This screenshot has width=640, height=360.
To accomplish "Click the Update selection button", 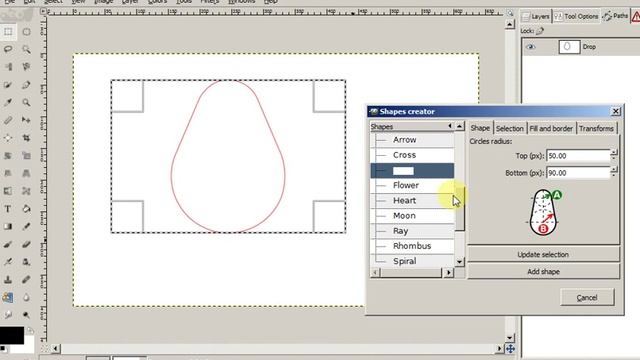I will pyautogui.click(x=543, y=254).
